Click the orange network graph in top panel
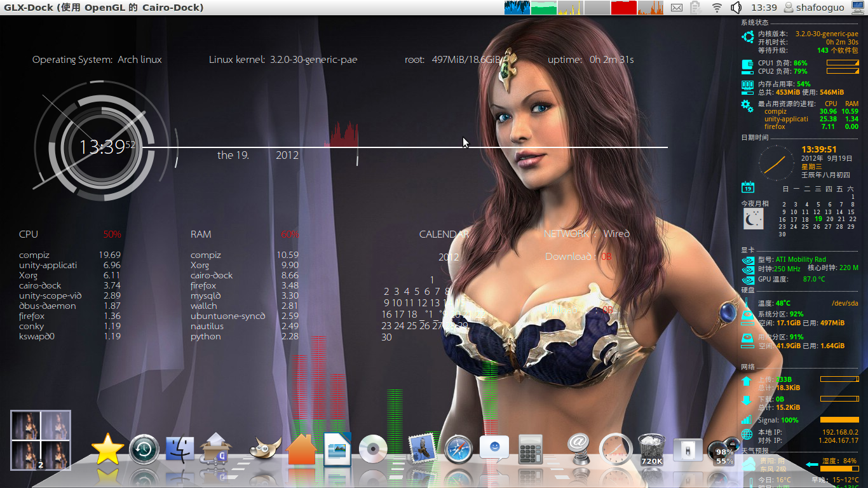The height and width of the screenshot is (488, 868). click(651, 8)
